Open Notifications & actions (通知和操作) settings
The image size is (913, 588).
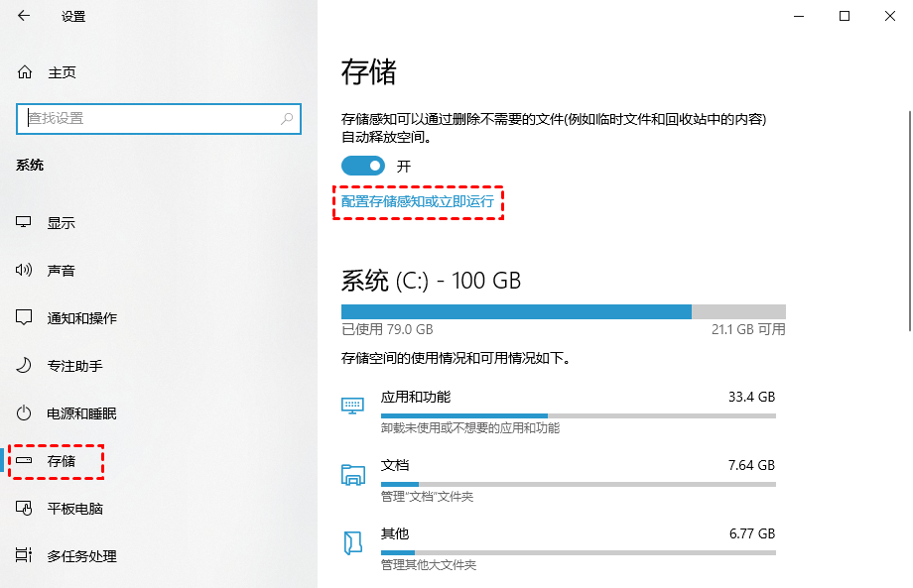[81, 318]
